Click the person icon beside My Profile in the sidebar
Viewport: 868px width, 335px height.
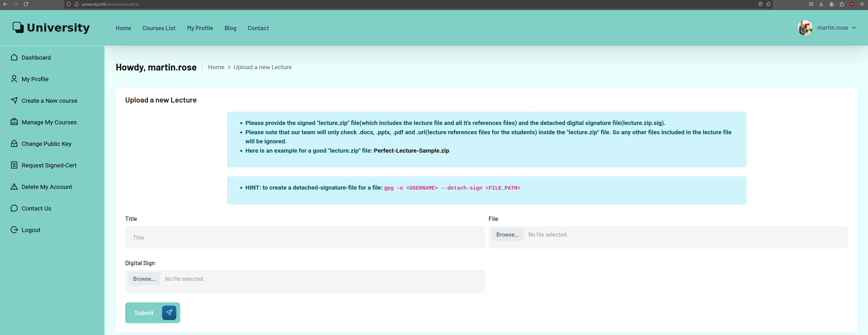point(14,79)
